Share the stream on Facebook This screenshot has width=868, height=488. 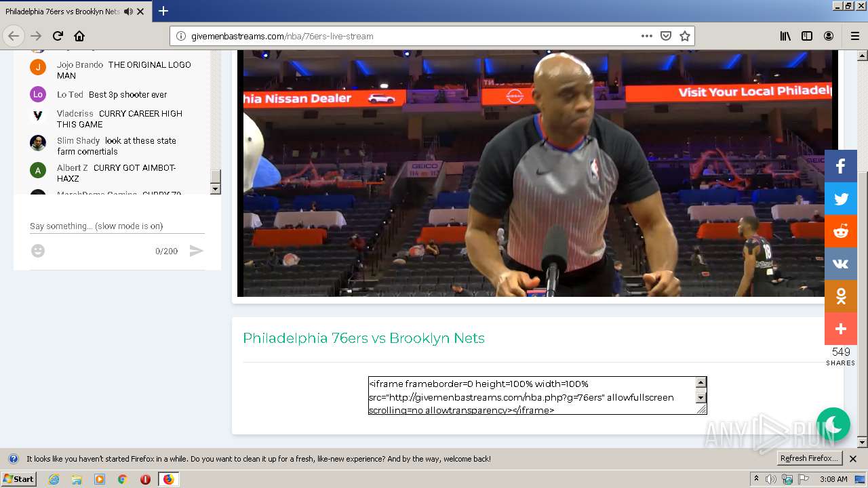coord(841,166)
